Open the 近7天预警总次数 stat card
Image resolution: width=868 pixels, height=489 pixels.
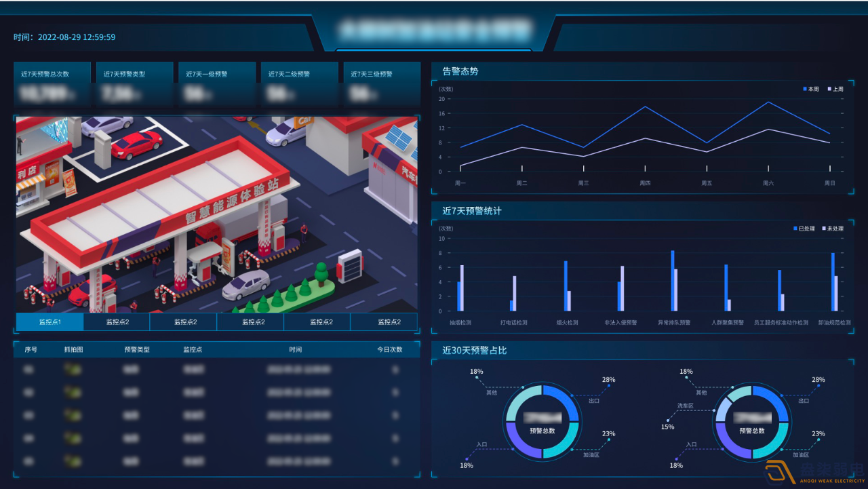[52, 85]
